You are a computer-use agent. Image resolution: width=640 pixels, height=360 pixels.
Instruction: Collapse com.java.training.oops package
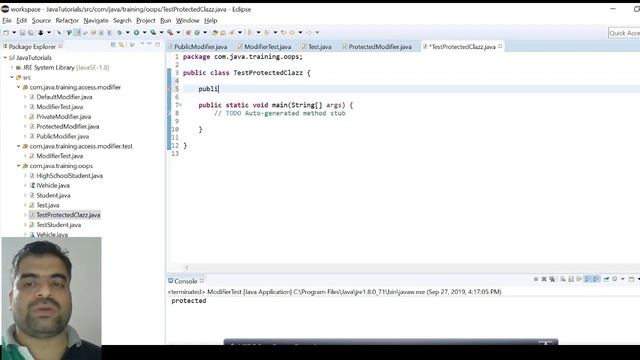click(x=18, y=166)
